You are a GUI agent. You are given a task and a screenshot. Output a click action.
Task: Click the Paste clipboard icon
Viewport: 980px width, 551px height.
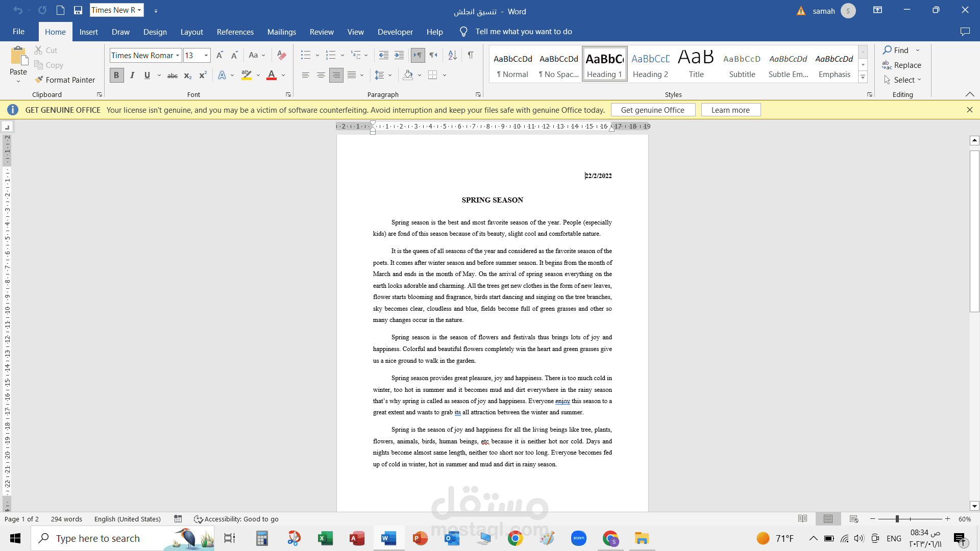pos(18,56)
